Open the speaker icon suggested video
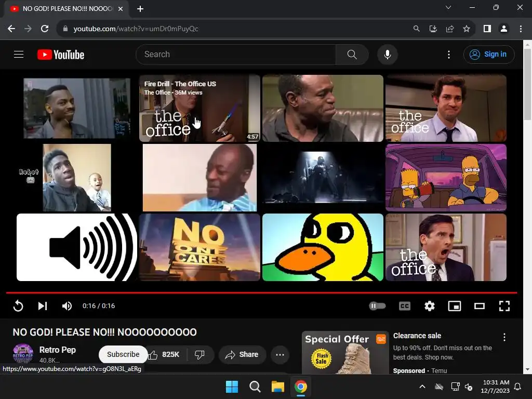 77,247
